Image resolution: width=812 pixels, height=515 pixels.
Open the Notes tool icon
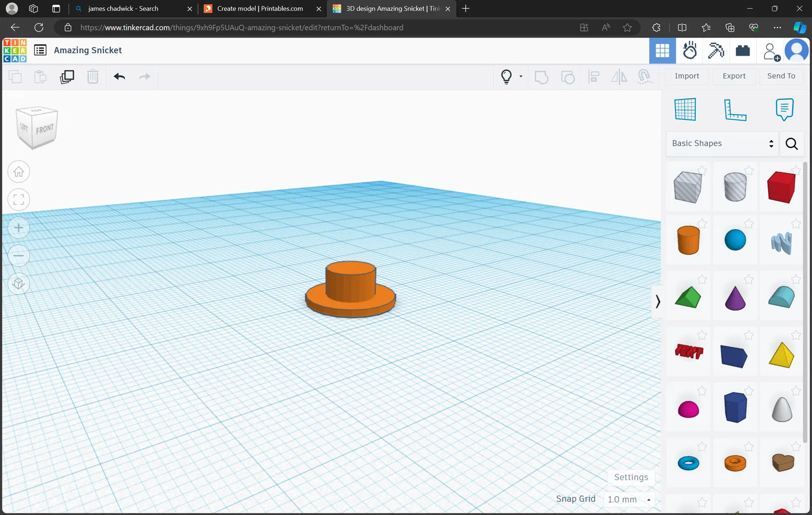tap(784, 110)
